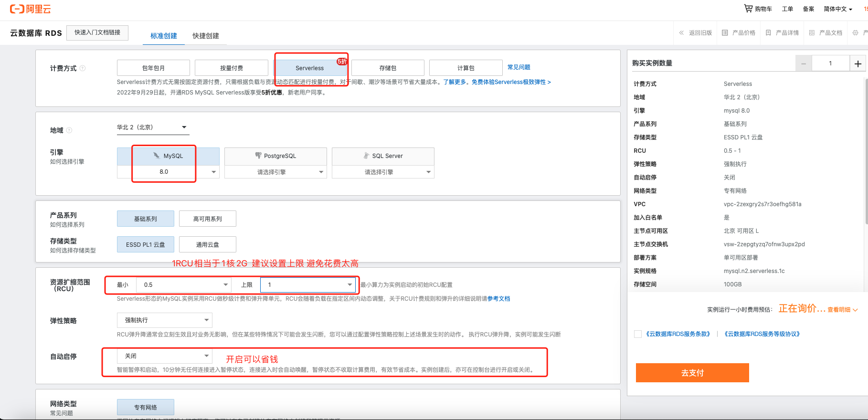The width and height of the screenshot is (868, 420).
Task: Open the 简体中文 language menu
Action: click(x=838, y=9)
